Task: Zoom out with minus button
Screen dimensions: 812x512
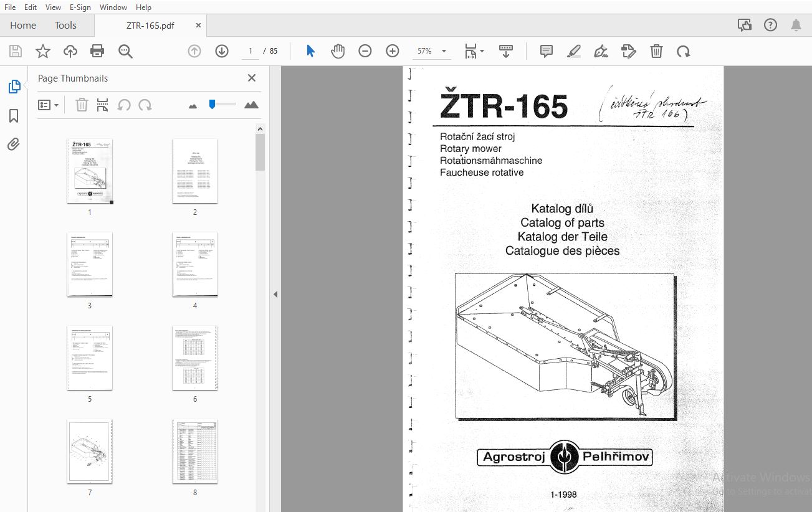Action: coord(365,51)
